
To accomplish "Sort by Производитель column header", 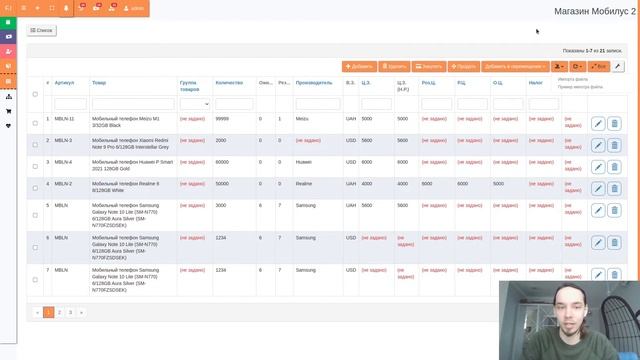I will point(314,83).
